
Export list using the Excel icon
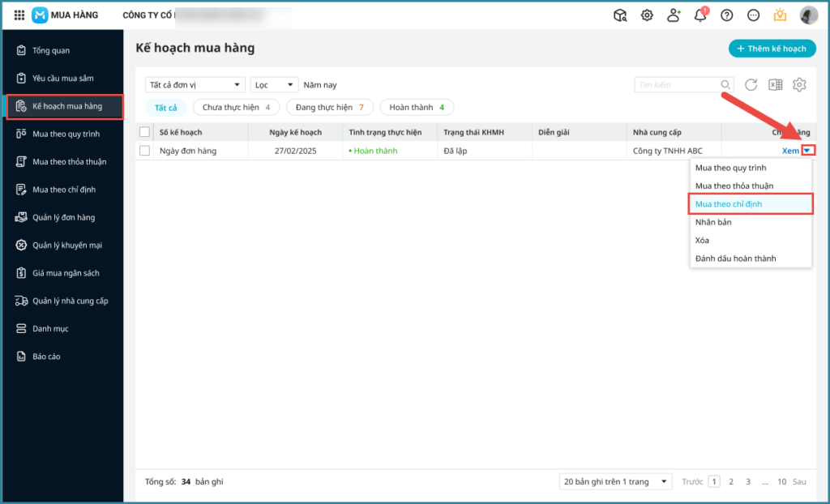pos(776,85)
